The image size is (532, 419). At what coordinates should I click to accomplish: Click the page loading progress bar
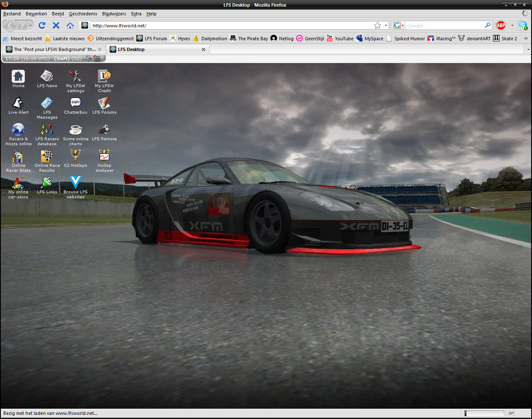[484, 413]
